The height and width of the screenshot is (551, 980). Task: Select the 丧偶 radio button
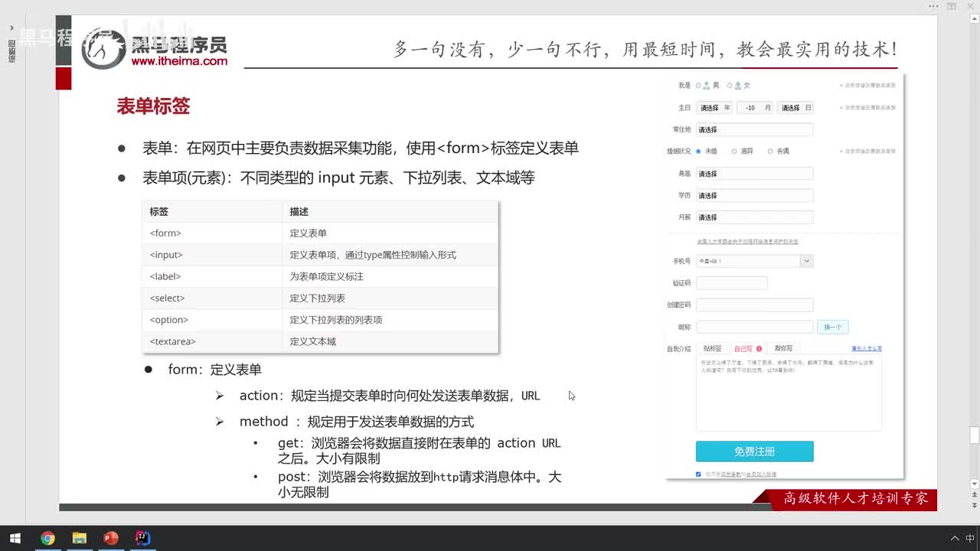(x=770, y=152)
